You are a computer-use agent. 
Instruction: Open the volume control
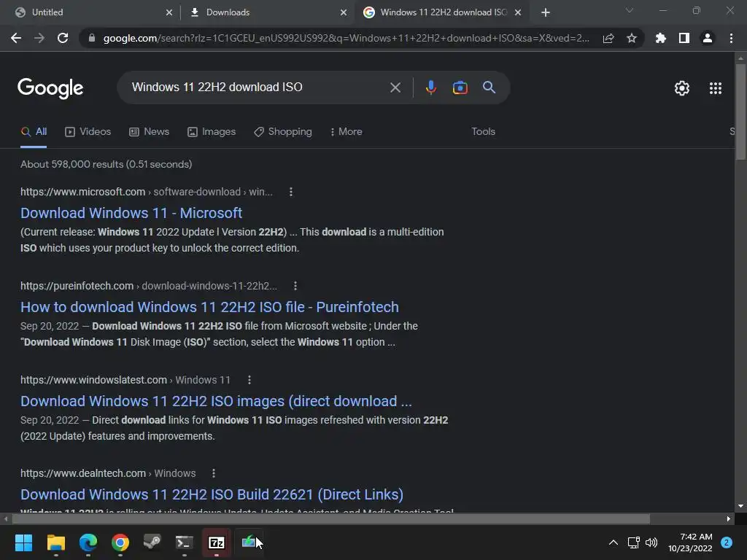651,542
